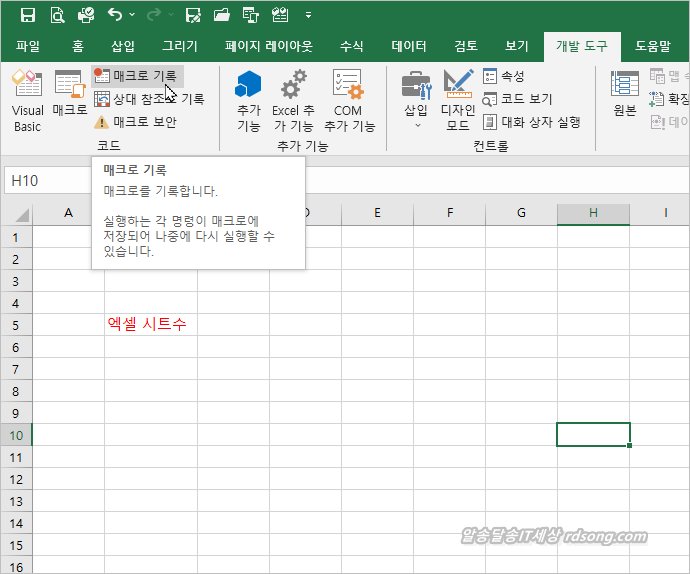
Task: Click the 속성 properties button
Action: coord(503,76)
